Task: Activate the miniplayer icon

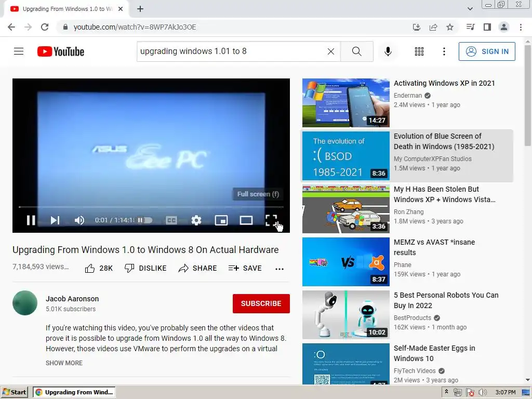Action: (x=221, y=220)
